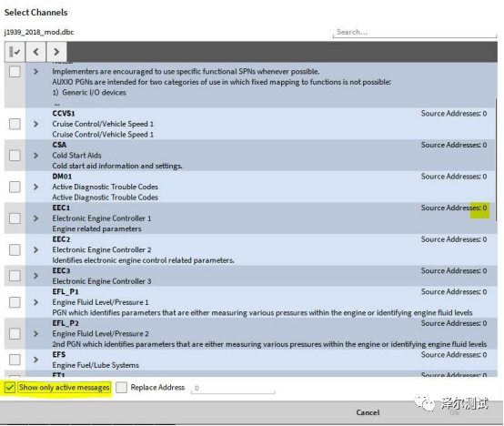Click the CCVS1 'Source Addresses: 0' label
The height and width of the screenshot is (426, 504).
click(454, 114)
